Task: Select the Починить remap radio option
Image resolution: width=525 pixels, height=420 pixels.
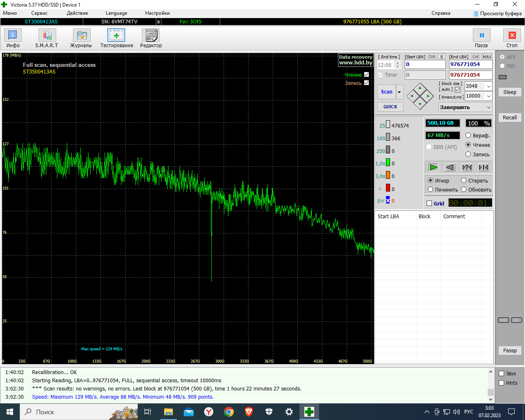Action: coord(431,189)
